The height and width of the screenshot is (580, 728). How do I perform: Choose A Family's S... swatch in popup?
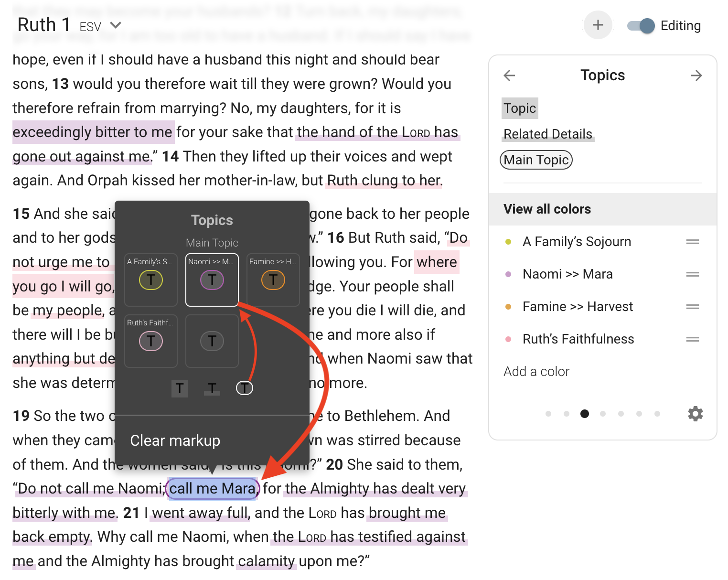click(151, 280)
